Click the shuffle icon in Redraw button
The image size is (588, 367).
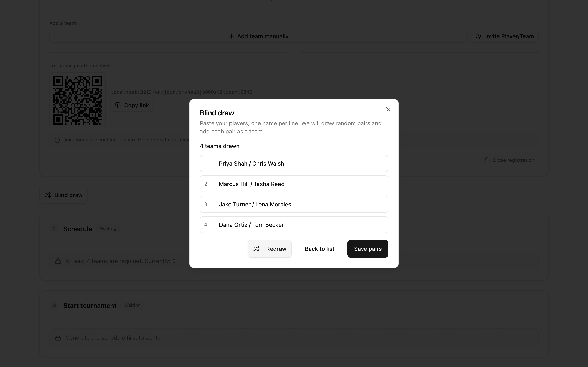click(x=256, y=249)
